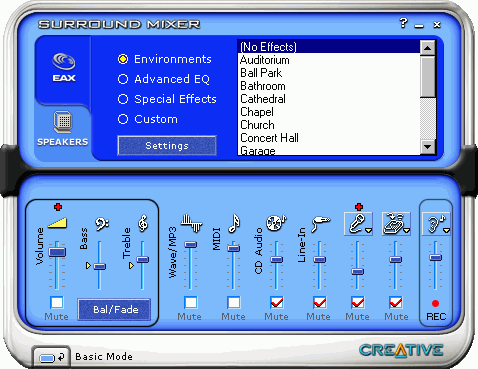The width and height of the screenshot is (478, 369).
Task: Switch to the Speakers panel icon
Action: coord(62,129)
